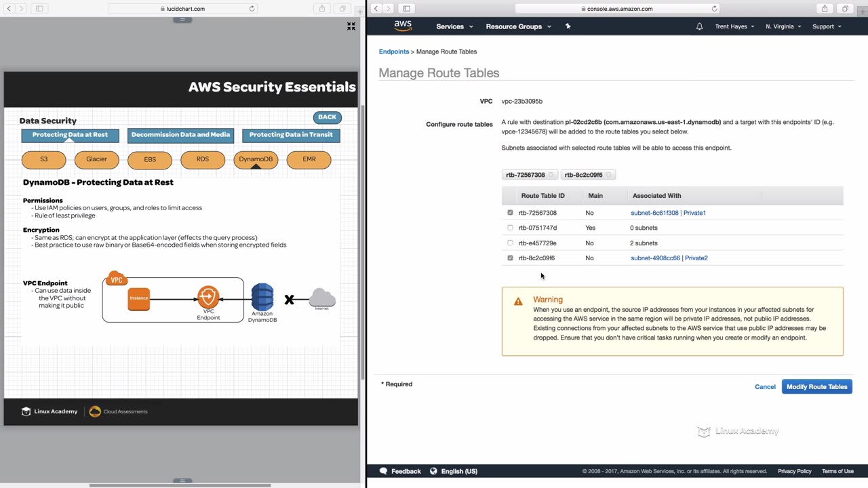Image resolution: width=868 pixels, height=488 pixels.
Task: Click the BACK button on the slide
Action: pyautogui.click(x=327, y=117)
